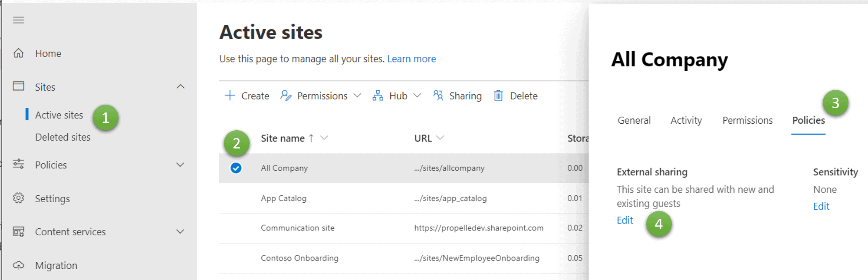Click the Delete toolbar label
The width and height of the screenshot is (868, 280).
(523, 96)
